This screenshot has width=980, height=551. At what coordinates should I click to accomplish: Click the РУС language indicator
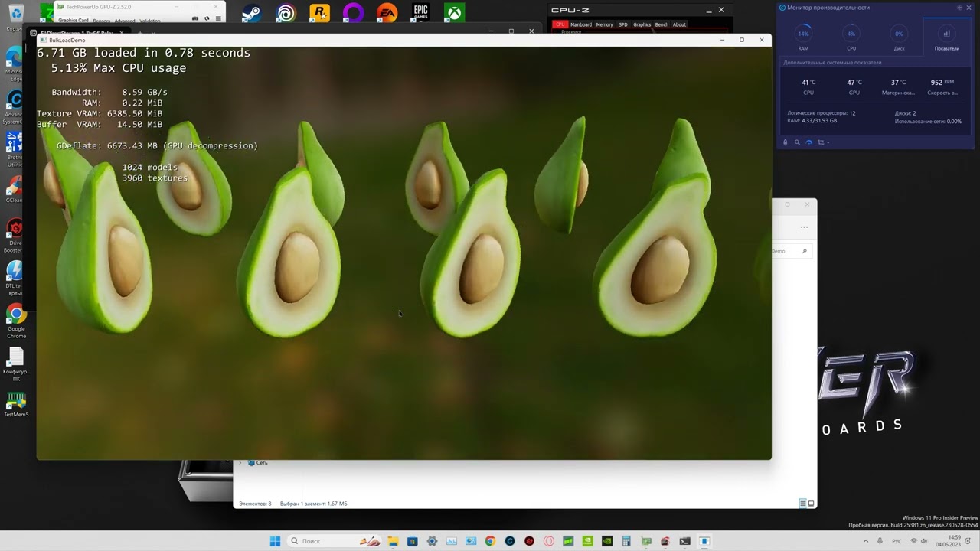click(x=897, y=541)
